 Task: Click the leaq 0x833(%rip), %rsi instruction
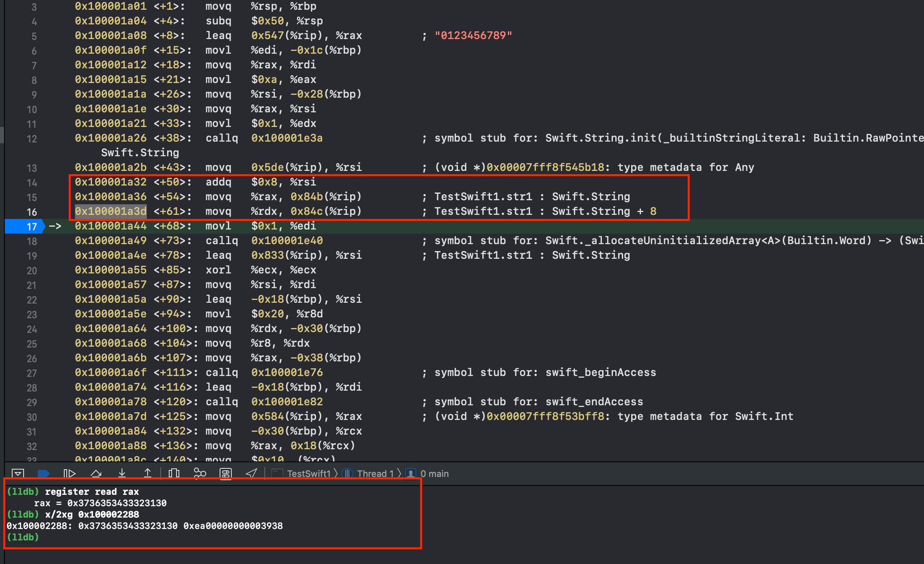click(x=283, y=255)
